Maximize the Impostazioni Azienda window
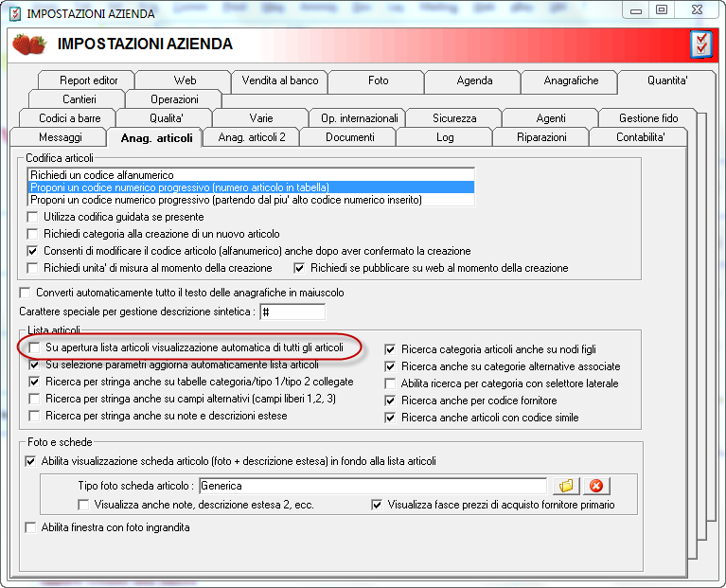Image resolution: width=726 pixels, height=588 pixels. click(662, 10)
